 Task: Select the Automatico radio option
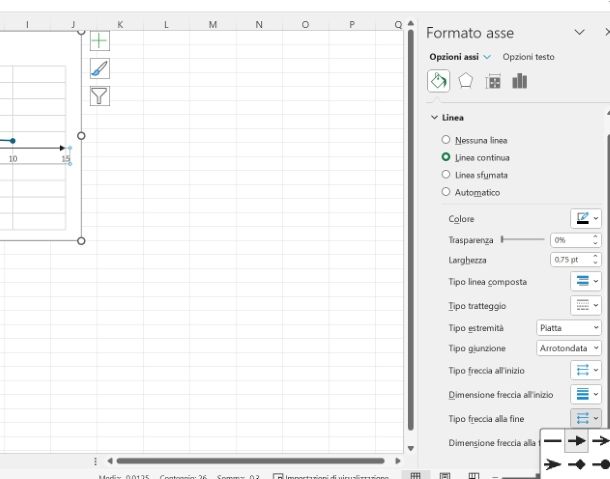pos(446,192)
